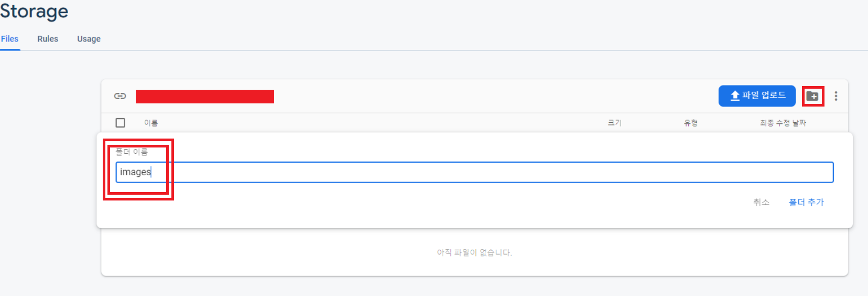Click 취소 to cancel folder creation
Screen dimensions: 868x296
[x=761, y=202]
